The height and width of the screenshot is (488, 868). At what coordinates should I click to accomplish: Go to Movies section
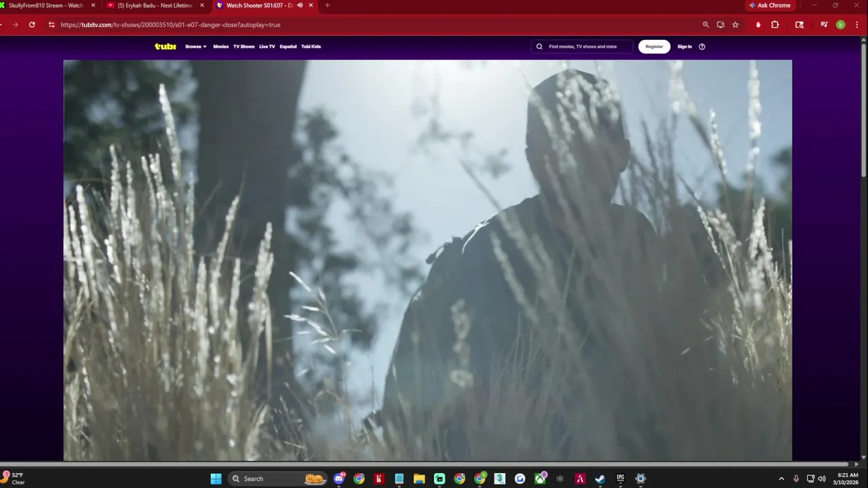point(221,47)
